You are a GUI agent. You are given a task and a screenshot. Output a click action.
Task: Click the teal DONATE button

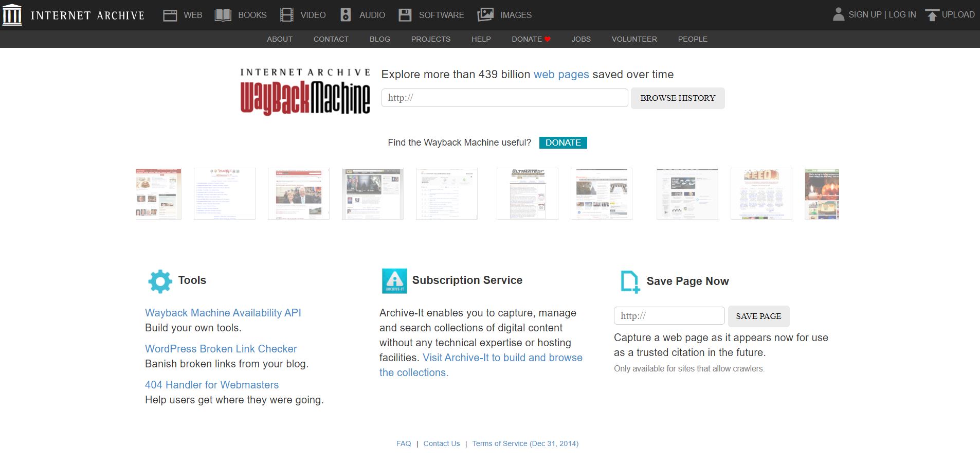click(x=563, y=143)
